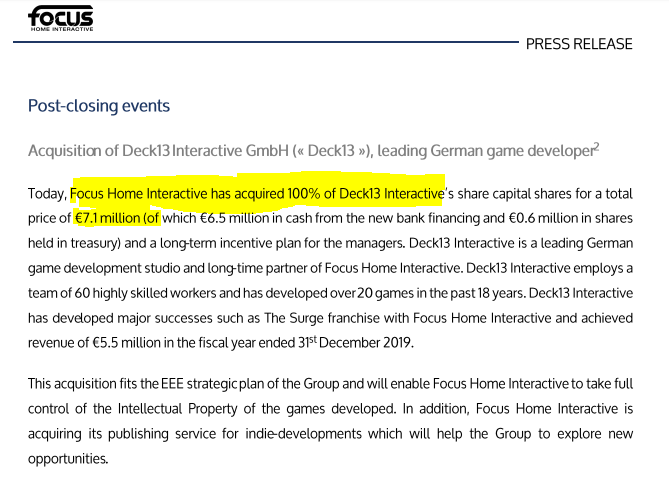Image resolution: width=669 pixels, height=479 pixels.
Task: Select the "Post-closing events" heading
Action: 99,106
